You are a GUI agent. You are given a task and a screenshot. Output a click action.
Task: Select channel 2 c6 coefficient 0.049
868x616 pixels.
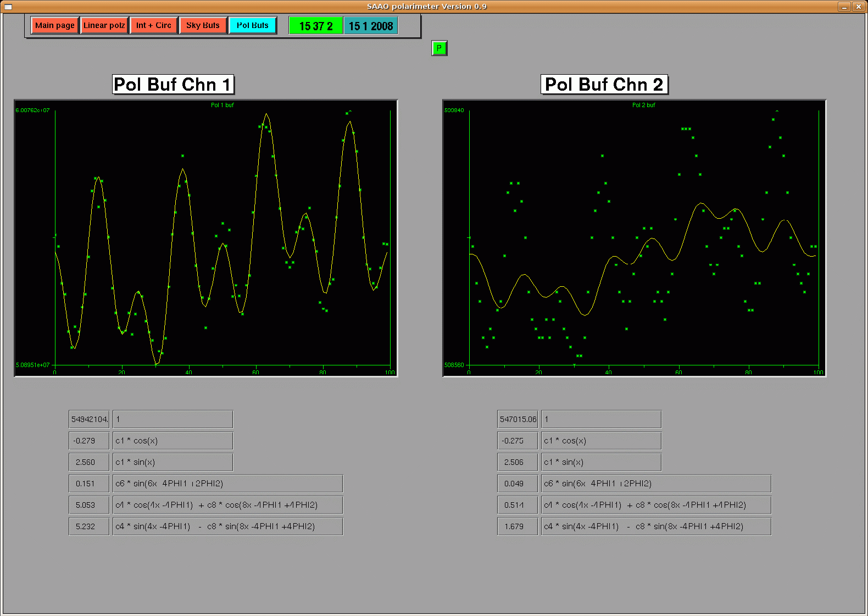pyautogui.click(x=518, y=484)
